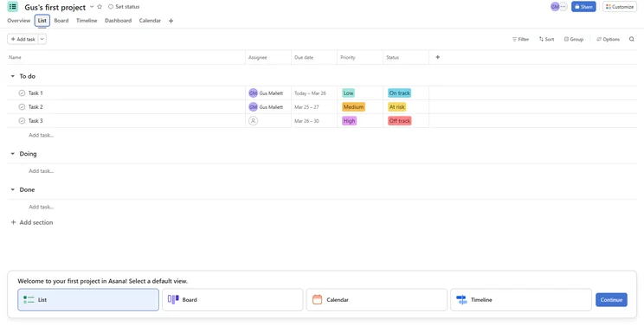Viewport: 644px width, 326px height.
Task: Select Calendar as default view
Action: [377, 300]
